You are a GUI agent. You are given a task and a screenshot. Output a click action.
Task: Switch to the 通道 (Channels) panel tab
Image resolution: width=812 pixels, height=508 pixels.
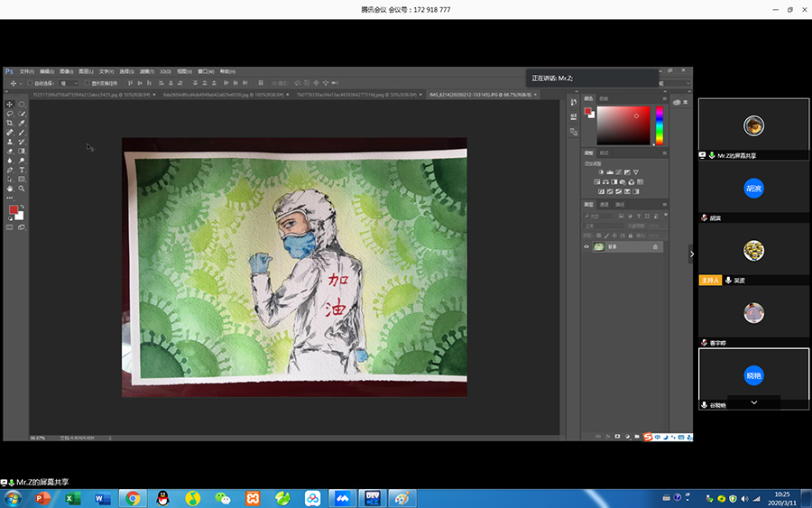click(x=604, y=205)
